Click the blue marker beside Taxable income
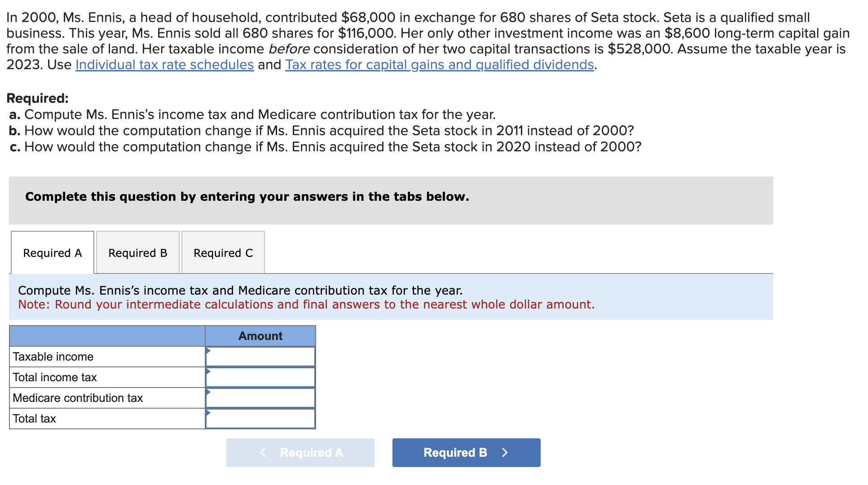Screen dimensions: 868x485 (208, 350)
